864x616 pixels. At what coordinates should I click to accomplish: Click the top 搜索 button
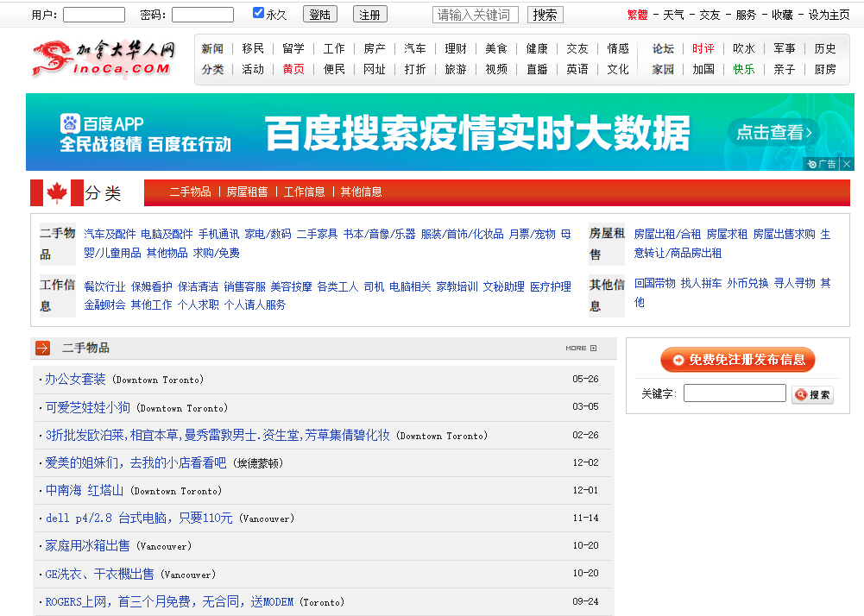pos(545,15)
